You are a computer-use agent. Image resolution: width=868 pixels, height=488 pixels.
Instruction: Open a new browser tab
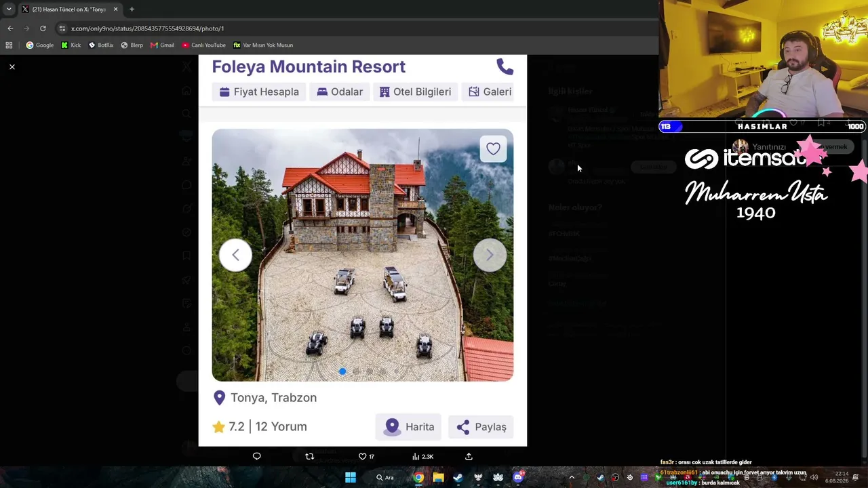click(132, 9)
